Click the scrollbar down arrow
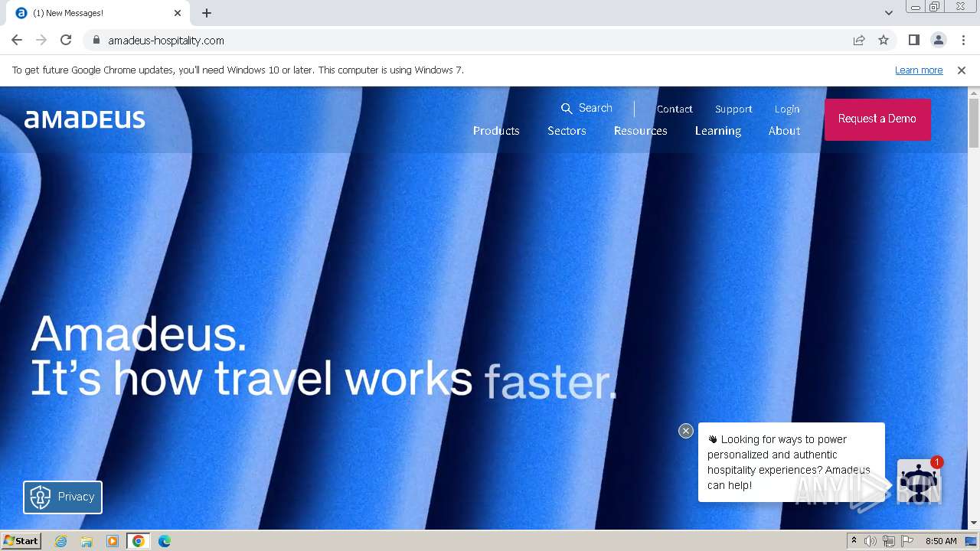The width and height of the screenshot is (980, 551). 974,523
